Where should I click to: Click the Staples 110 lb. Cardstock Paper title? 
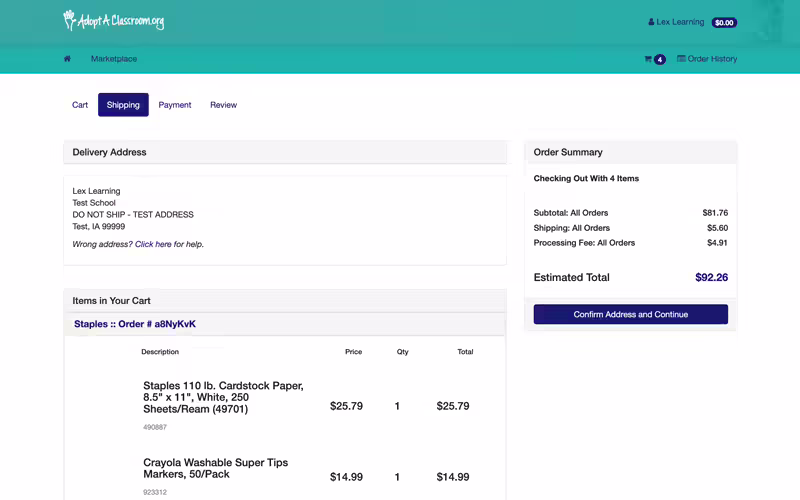[223, 397]
